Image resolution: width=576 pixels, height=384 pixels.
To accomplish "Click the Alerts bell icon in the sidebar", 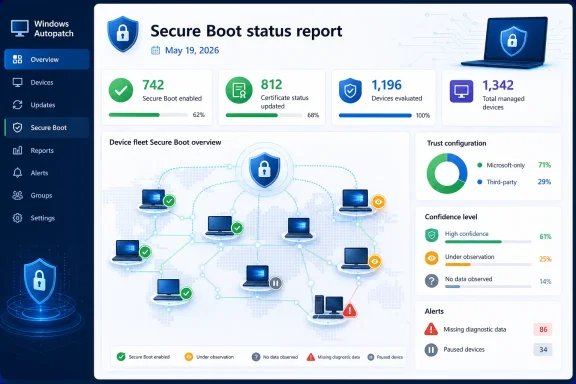I will pos(17,173).
